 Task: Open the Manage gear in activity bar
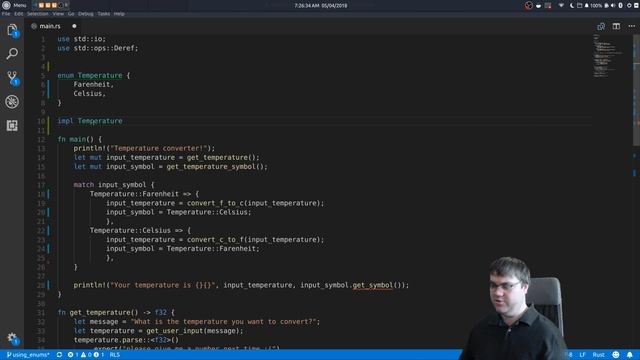click(12, 338)
